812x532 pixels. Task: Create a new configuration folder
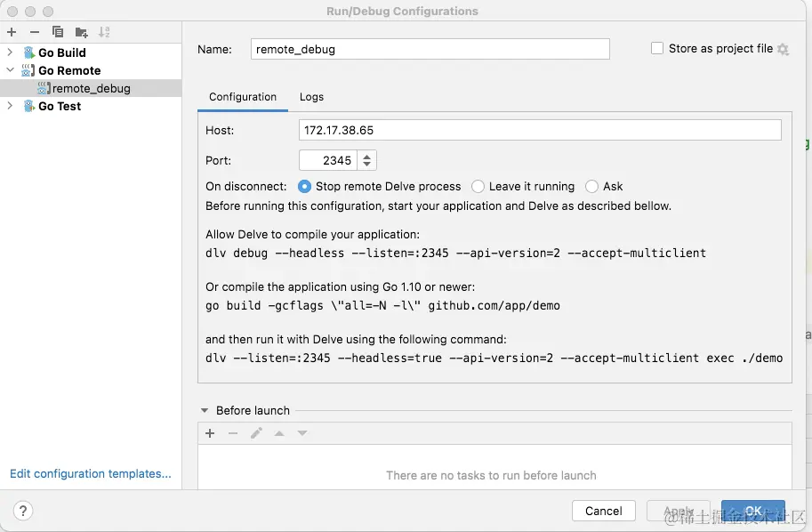81,32
